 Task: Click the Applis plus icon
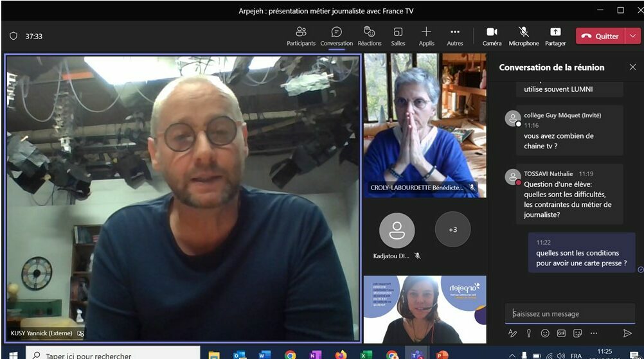[426, 32]
